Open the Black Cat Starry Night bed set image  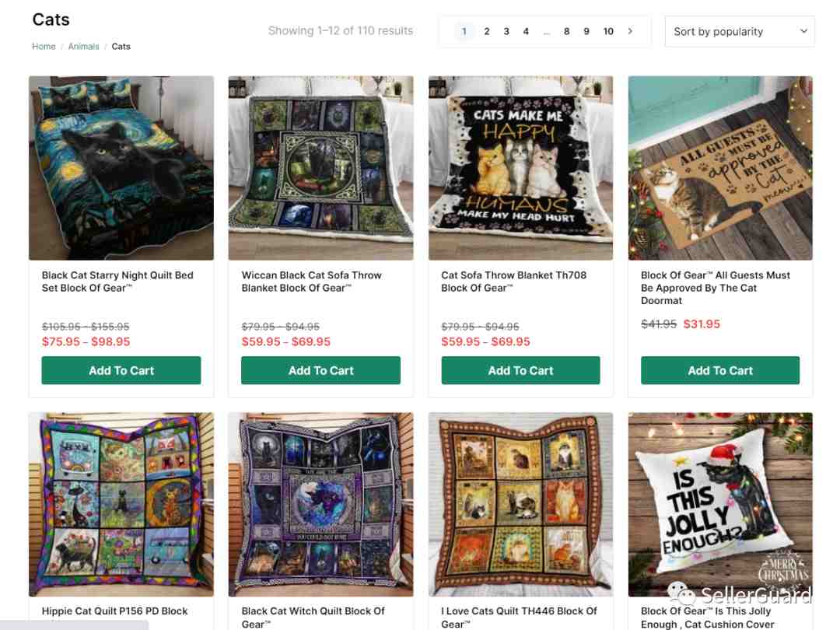(121, 168)
